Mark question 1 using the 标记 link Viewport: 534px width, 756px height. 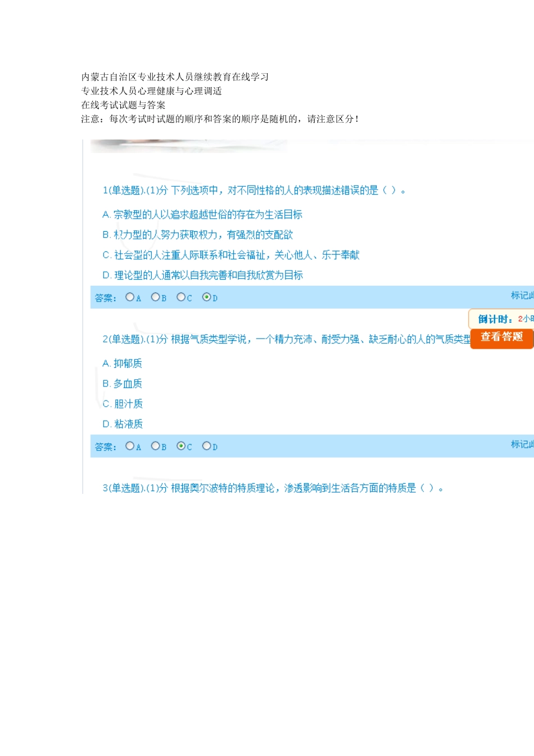tap(522, 295)
